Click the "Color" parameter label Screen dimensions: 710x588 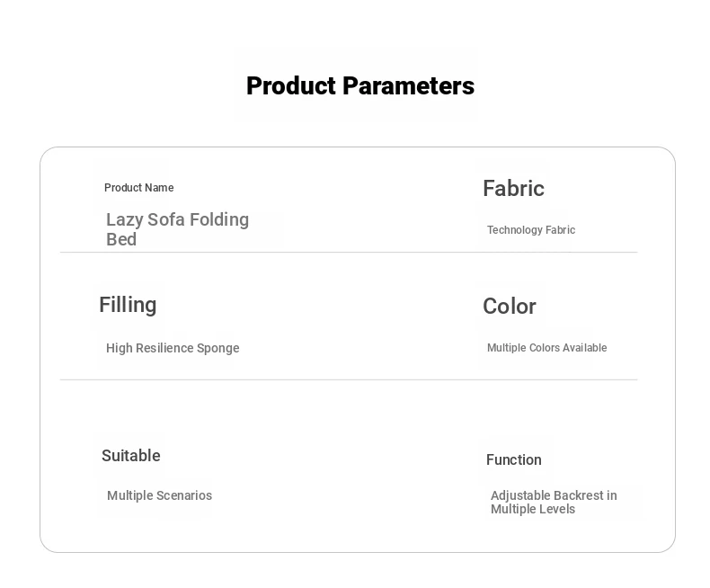pos(509,307)
